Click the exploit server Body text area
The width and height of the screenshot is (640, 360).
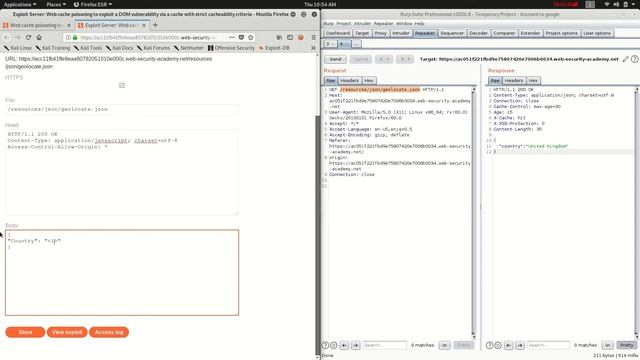tap(122, 273)
